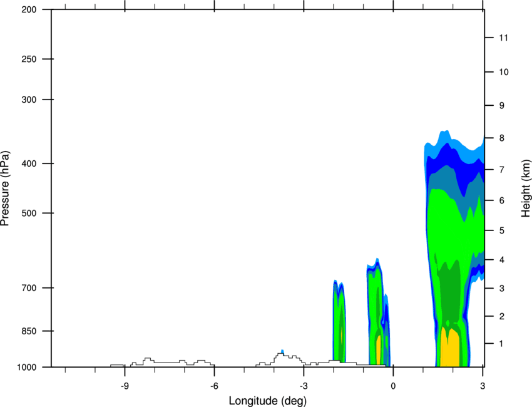Click the terrain peak near longitude -4
This screenshot has width=532, height=407.
click(x=280, y=355)
